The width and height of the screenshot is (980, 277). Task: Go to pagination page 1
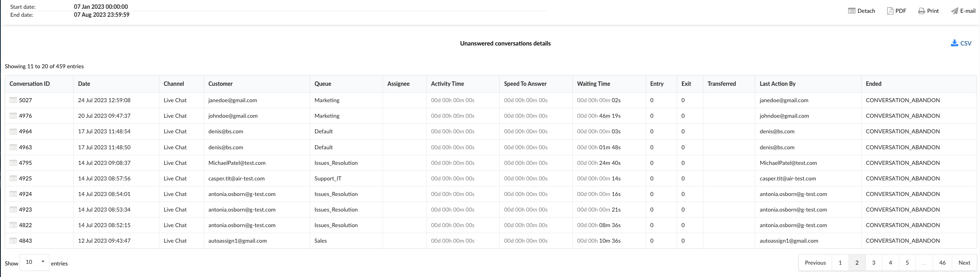click(840, 263)
